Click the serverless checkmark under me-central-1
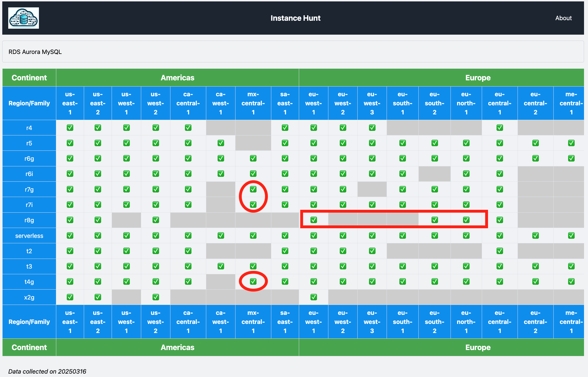This screenshot has height=377, width=588. 571,235
